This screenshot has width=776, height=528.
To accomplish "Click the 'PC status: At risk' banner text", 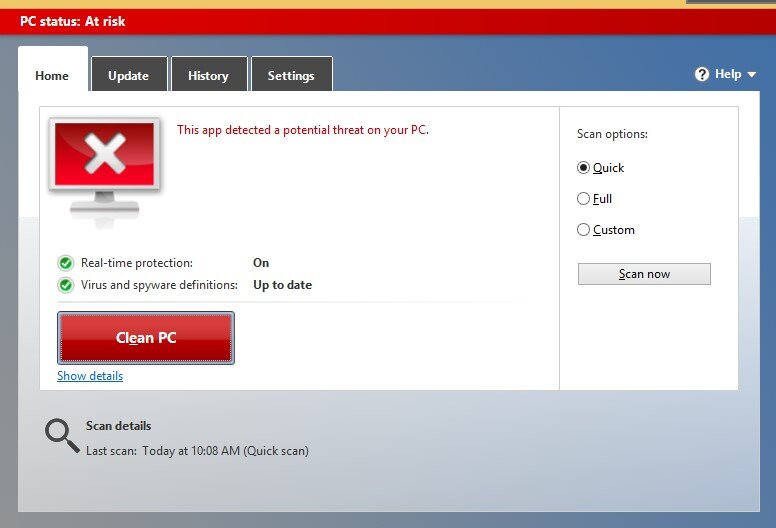I will click(x=73, y=21).
